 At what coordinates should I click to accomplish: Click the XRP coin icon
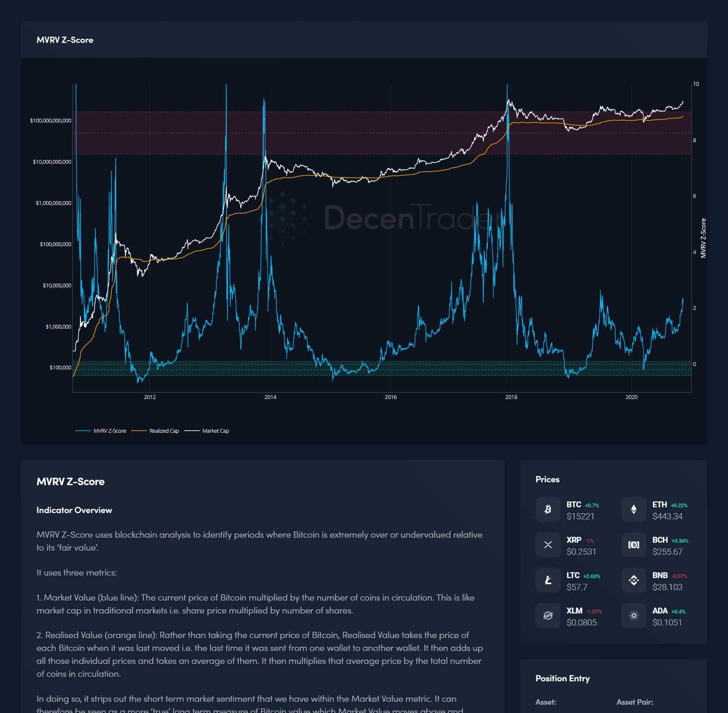pos(548,545)
